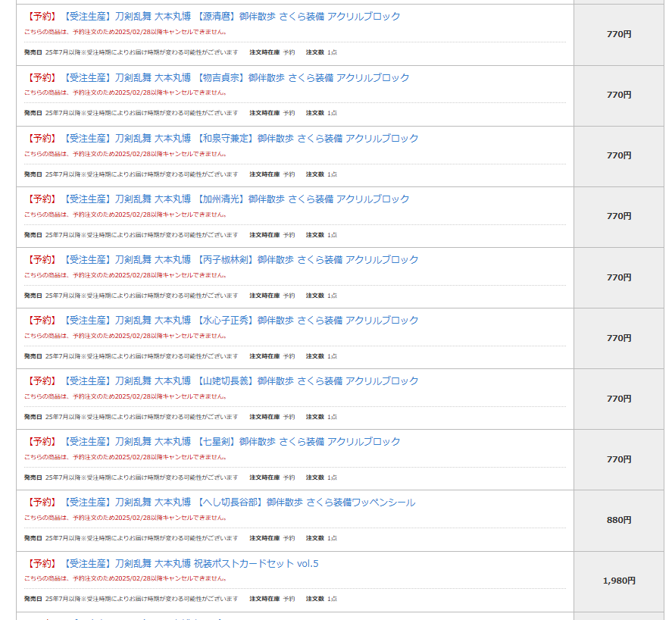Click 注文数 1点 quantity in 七星剣 row
Screen dimensions: 672x620
tap(321, 478)
